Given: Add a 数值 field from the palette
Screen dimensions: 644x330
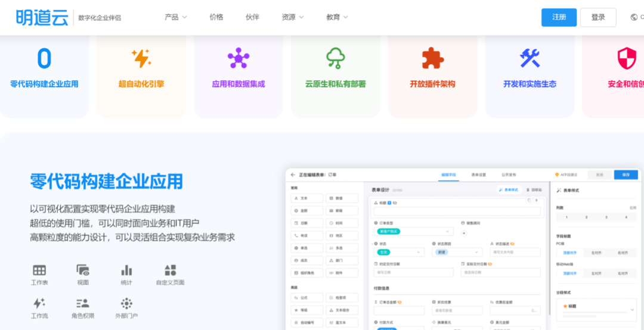Looking at the screenshot, I should coord(342,198).
